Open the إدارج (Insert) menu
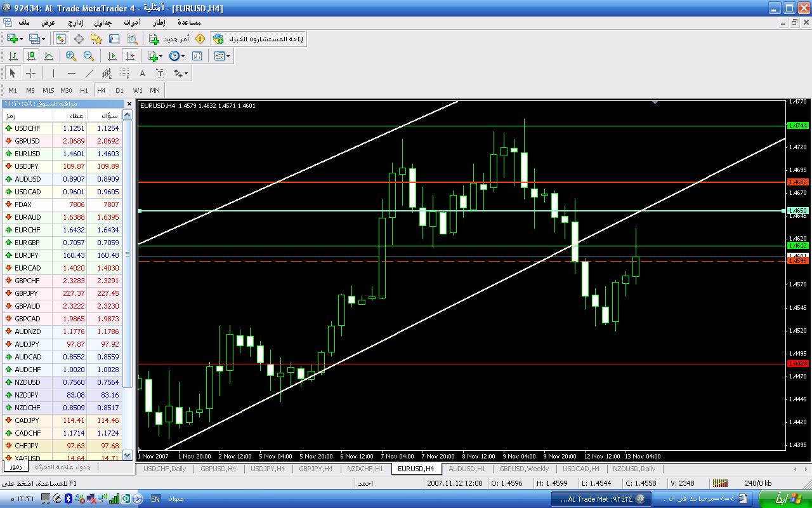Viewport: 812px width, 508px height. click(x=76, y=23)
